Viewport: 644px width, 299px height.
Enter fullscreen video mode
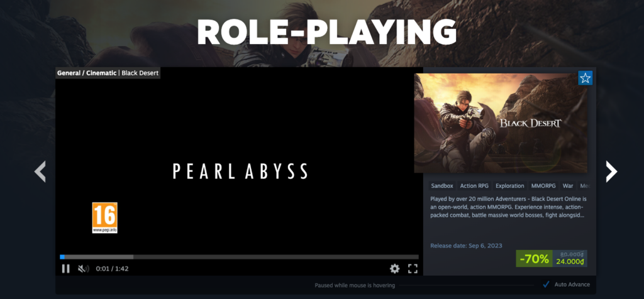click(x=413, y=269)
